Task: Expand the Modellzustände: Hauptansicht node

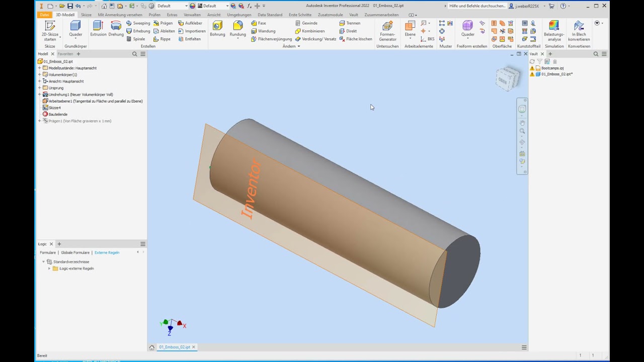Action: (40, 68)
